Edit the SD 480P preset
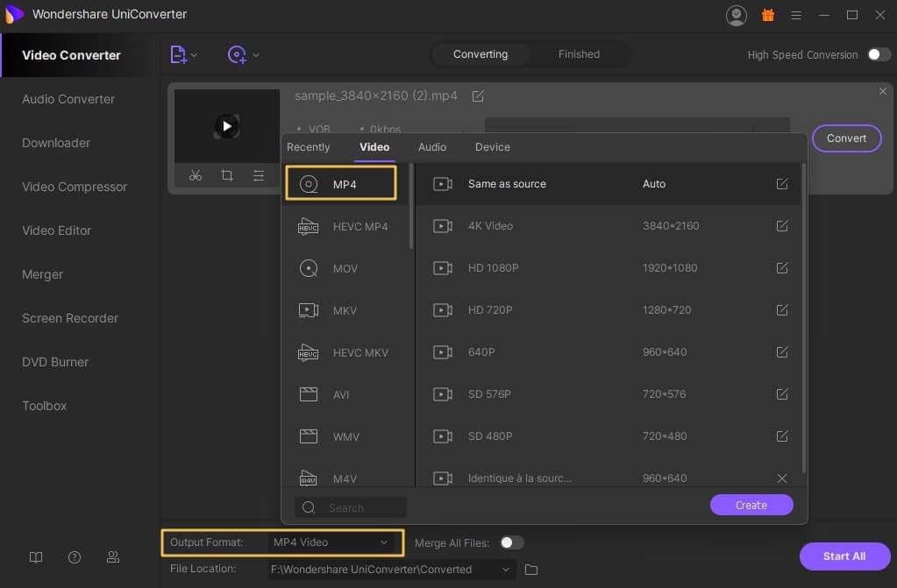Screen dimensions: 897x588 [782, 436]
